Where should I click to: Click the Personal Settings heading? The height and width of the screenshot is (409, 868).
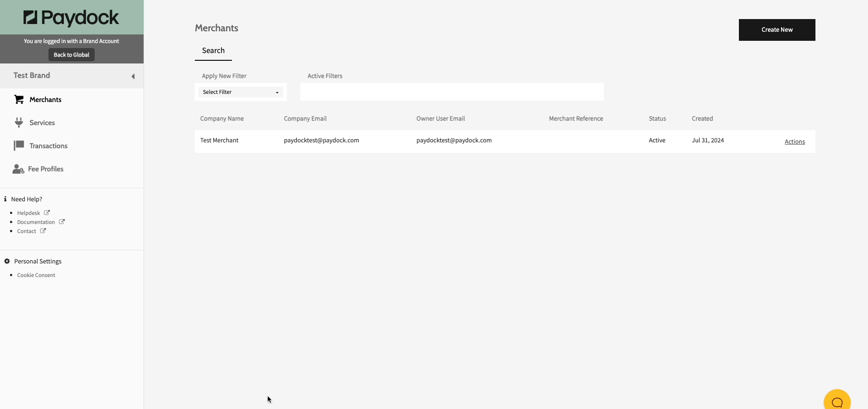pyautogui.click(x=38, y=262)
